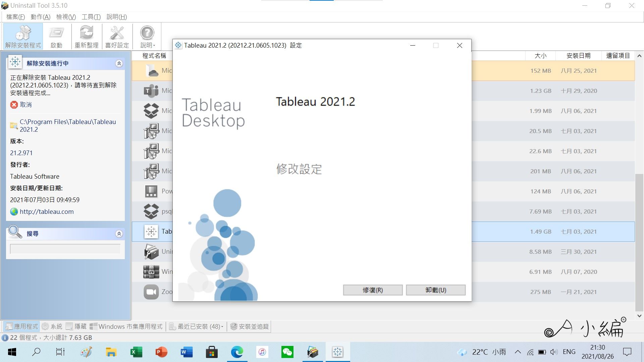Select the program icon in the 1.99 MB row
644x362 pixels.
(x=151, y=111)
